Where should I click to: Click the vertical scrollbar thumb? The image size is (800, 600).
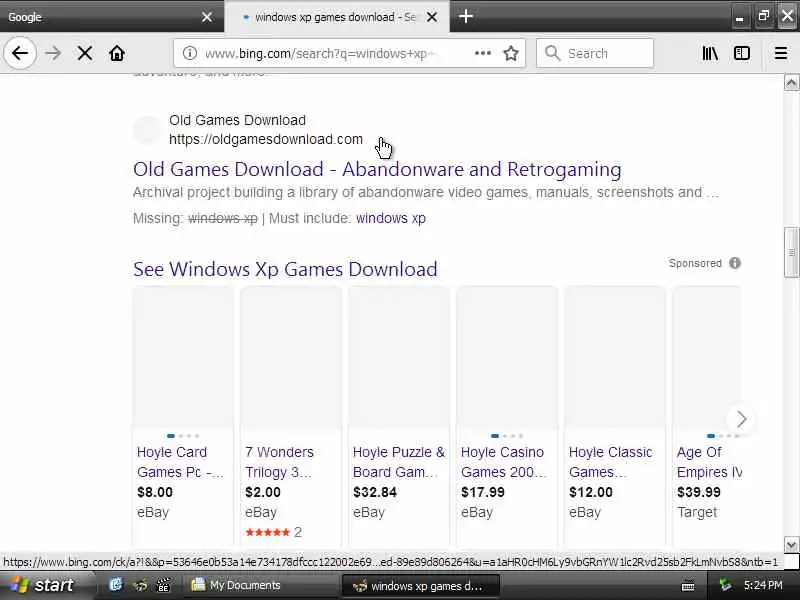coord(791,252)
